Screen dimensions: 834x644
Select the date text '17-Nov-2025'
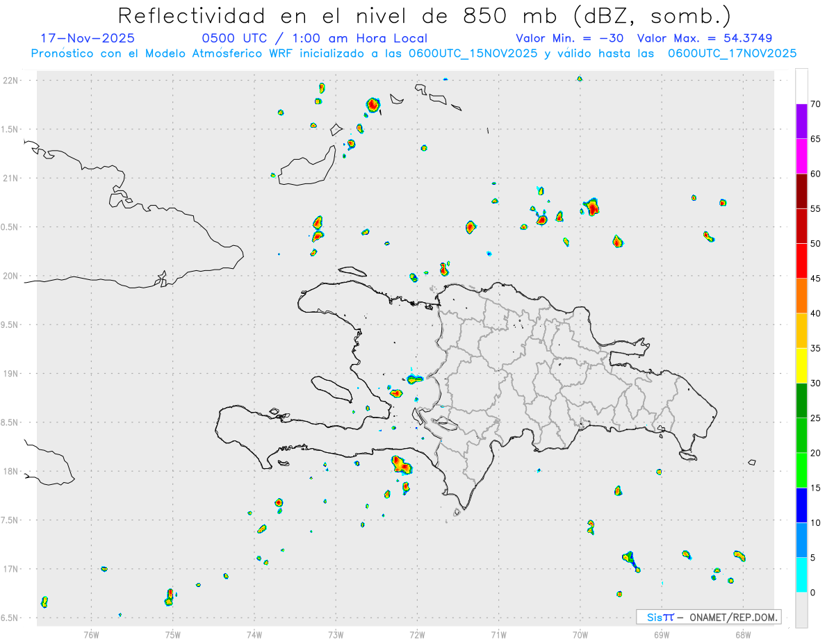[88, 38]
